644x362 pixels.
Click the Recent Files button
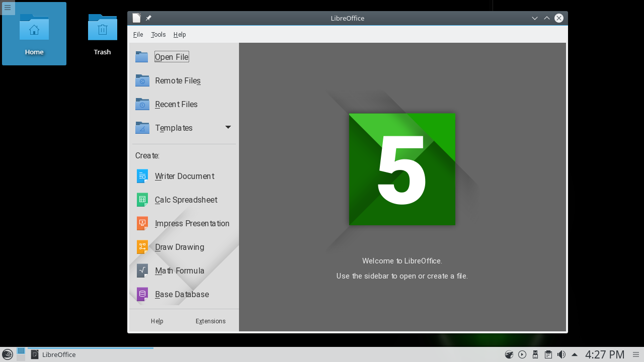click(176, 104)
